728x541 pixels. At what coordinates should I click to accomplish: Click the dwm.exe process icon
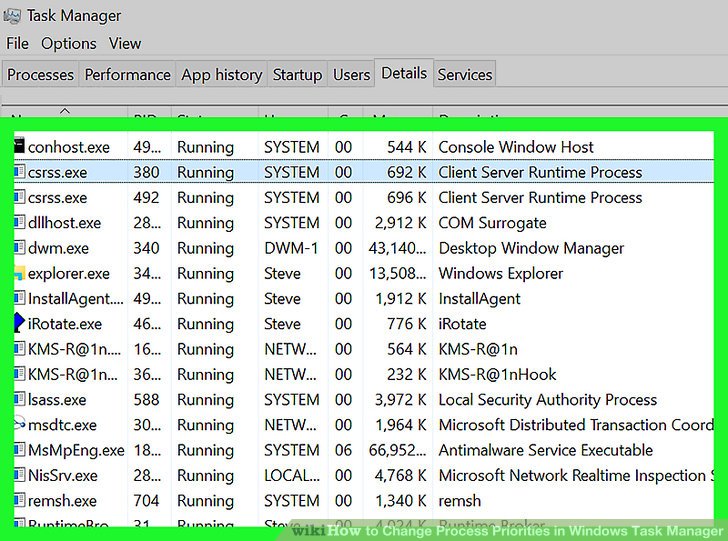click(x=19, y=248)
